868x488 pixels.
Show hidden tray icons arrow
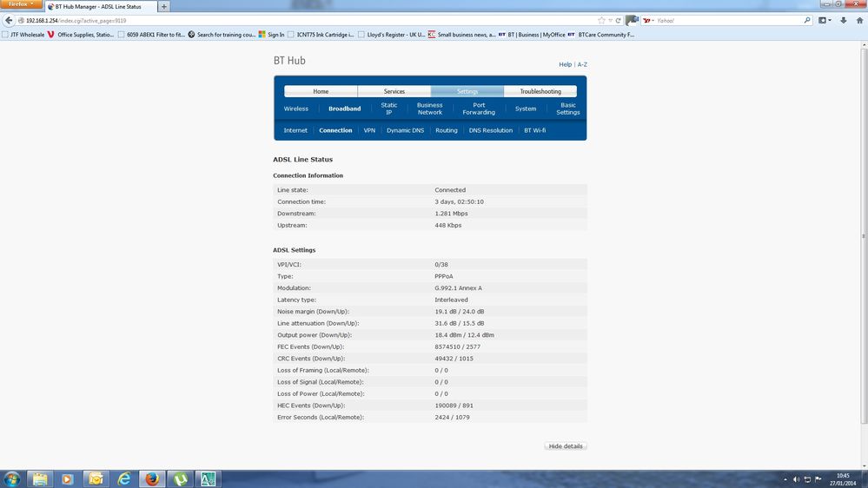click(785, 479)
